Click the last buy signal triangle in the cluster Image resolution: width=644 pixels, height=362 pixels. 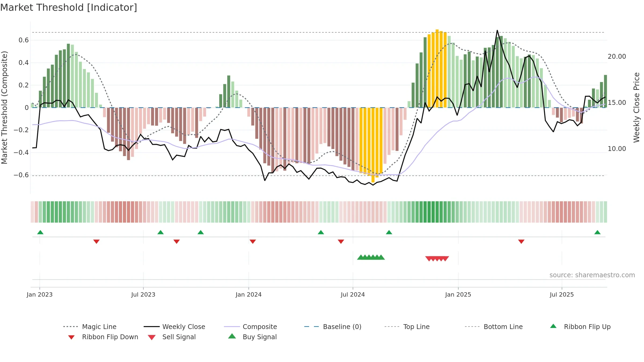[381, 257]
